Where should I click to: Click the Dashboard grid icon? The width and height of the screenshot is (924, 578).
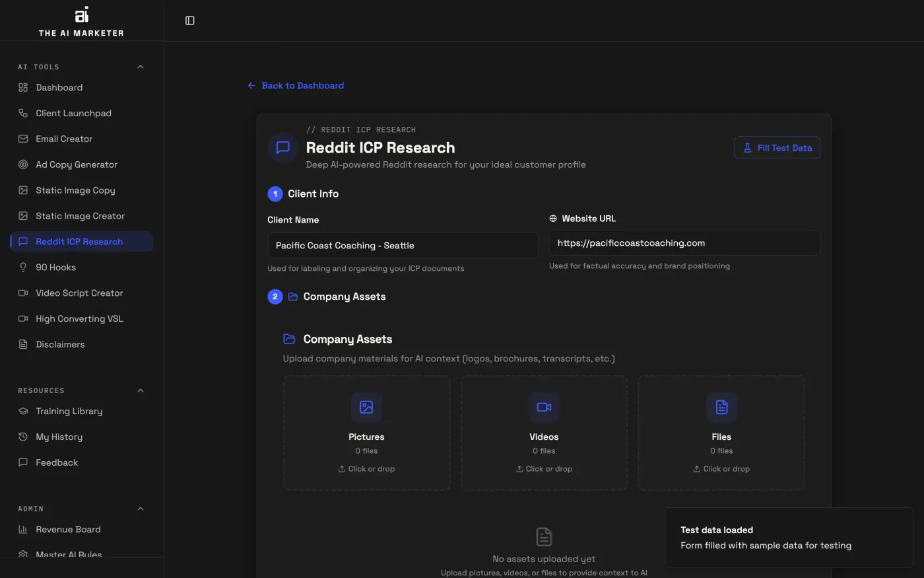23,87
